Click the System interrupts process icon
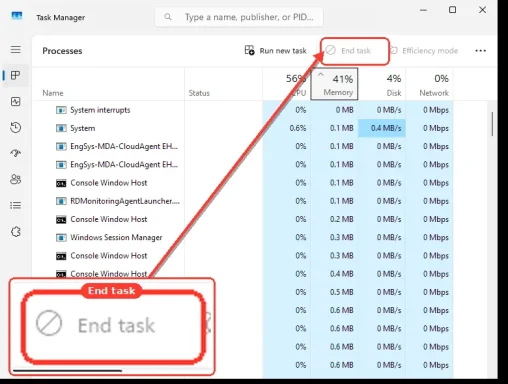508x384 pixels. click(61, 110)
